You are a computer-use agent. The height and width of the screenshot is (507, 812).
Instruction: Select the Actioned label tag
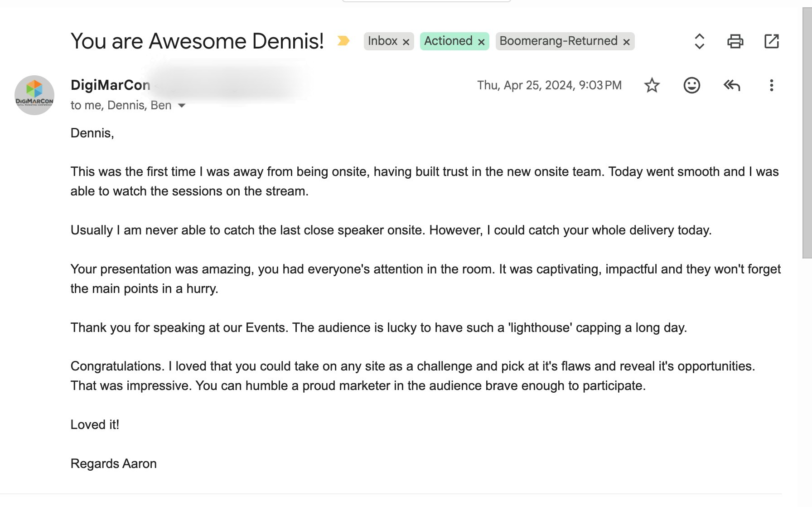click(x=449, y=41)
